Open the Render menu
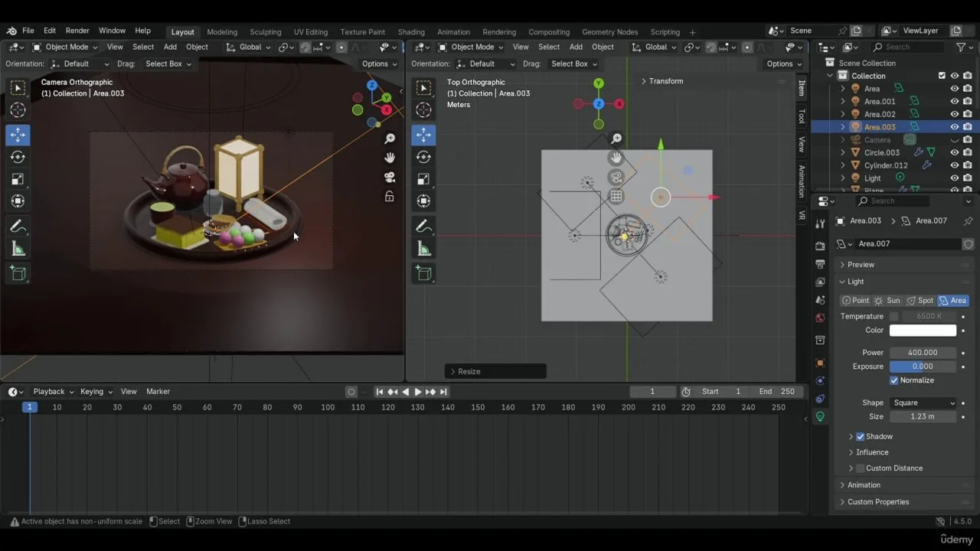 [77, 31]
